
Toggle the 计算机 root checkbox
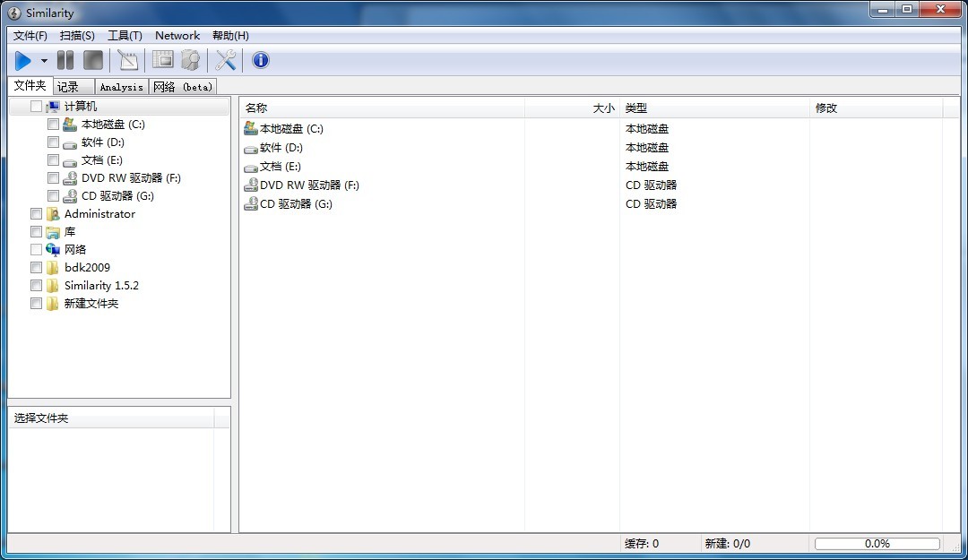point(37,107)
